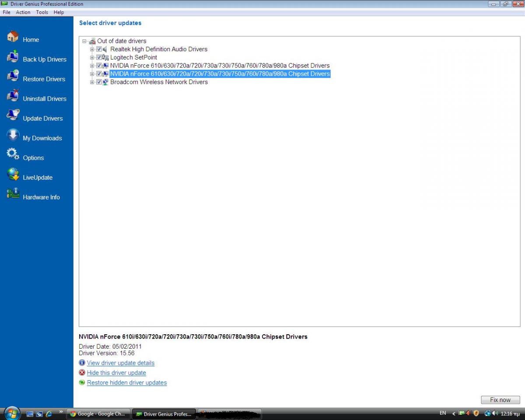Open the View driver update details link
Image resolution: width=525 pixels, height=420 pixels.
pyautogui.click(x=121, y=363)
